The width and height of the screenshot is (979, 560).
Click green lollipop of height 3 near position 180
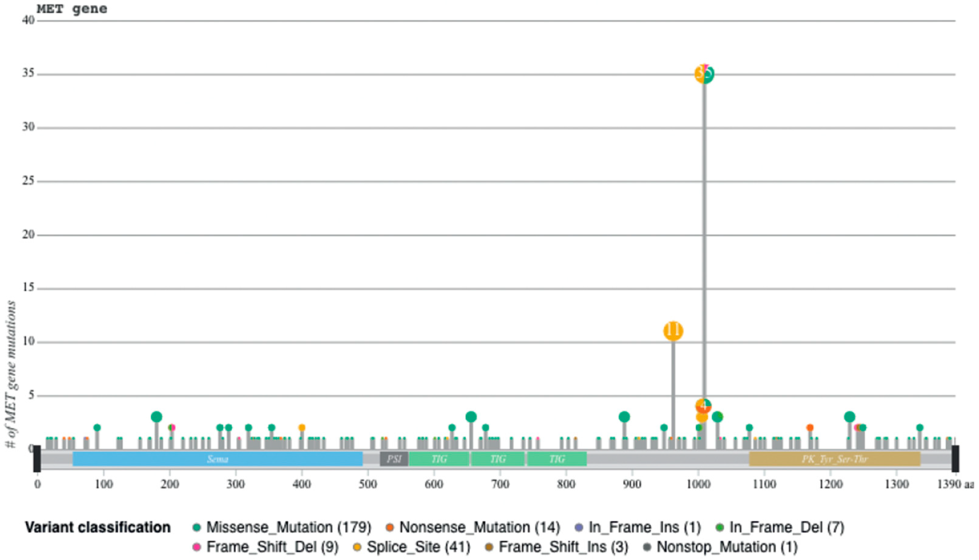(x=157, y=417)
